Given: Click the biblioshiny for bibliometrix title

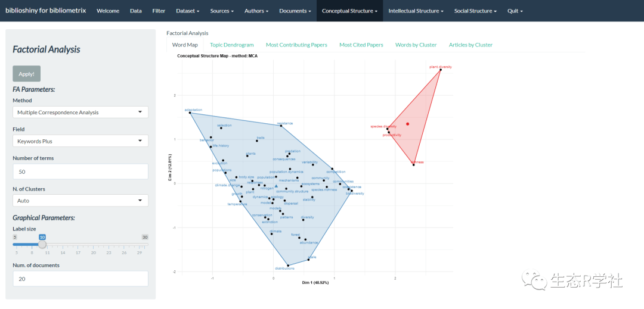Looking at the screenshot, I should 45,10.
